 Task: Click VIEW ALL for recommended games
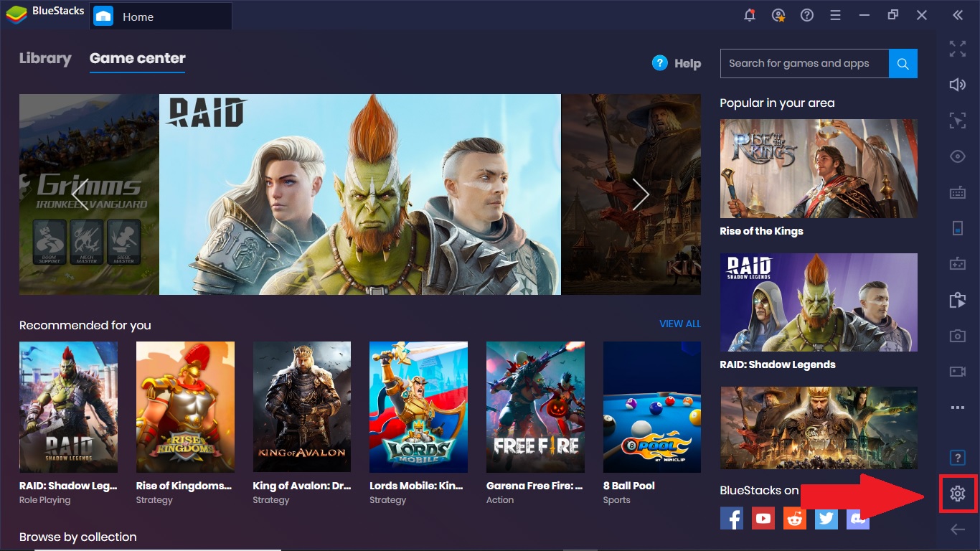pos(680,324)
